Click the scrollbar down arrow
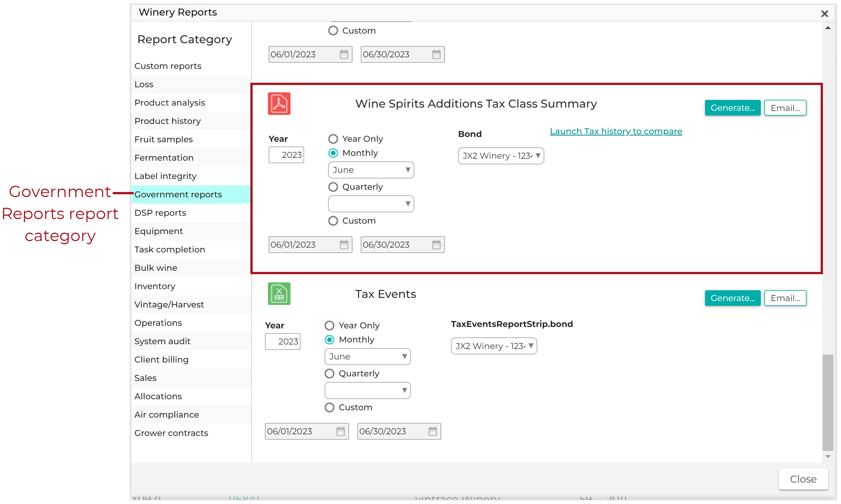The width and height of the screenshot is (841, 504). pyautogui.click(x=828, y=457)
